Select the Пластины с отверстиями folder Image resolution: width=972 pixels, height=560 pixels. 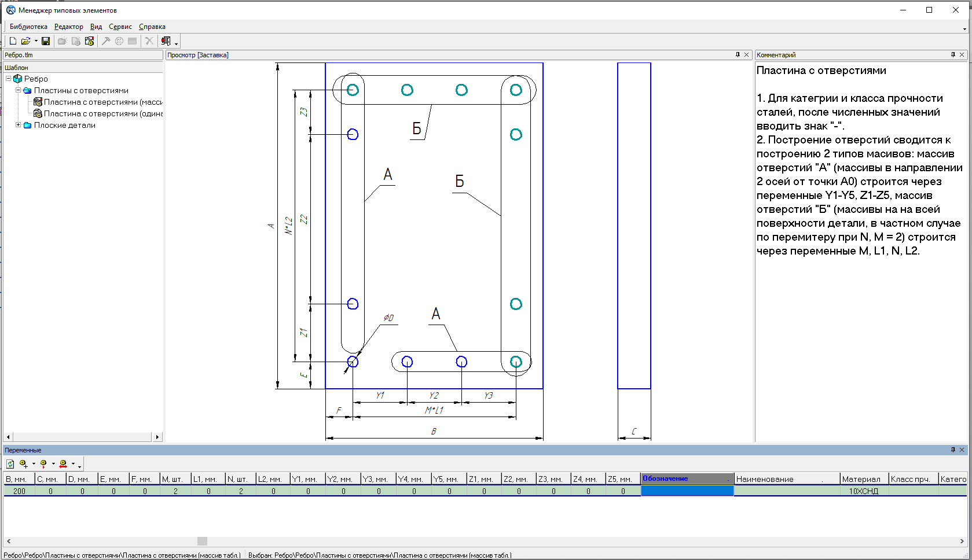81,90
